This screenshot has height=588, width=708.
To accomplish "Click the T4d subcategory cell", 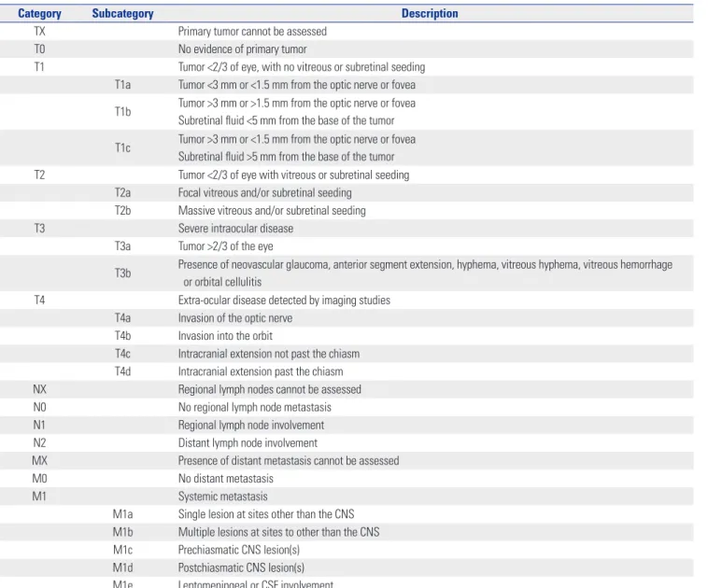I will pyautogui.click(x=122, y=371).
